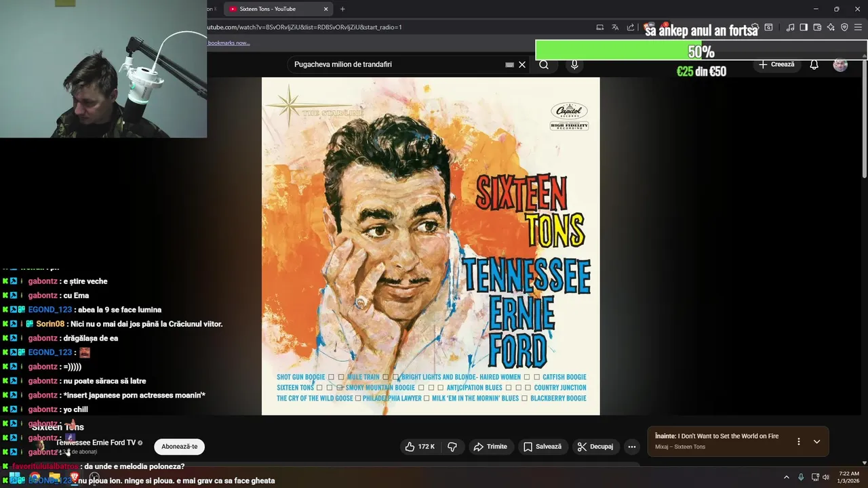Open the Leo AI sparkle icon
This screenshot has width=868, height=488.
point(831,27)
